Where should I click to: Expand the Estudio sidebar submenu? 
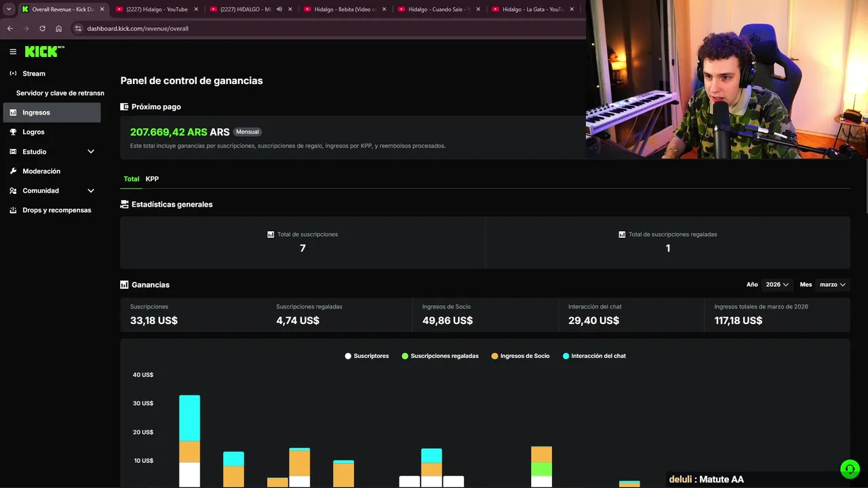[x=91, y=152]
